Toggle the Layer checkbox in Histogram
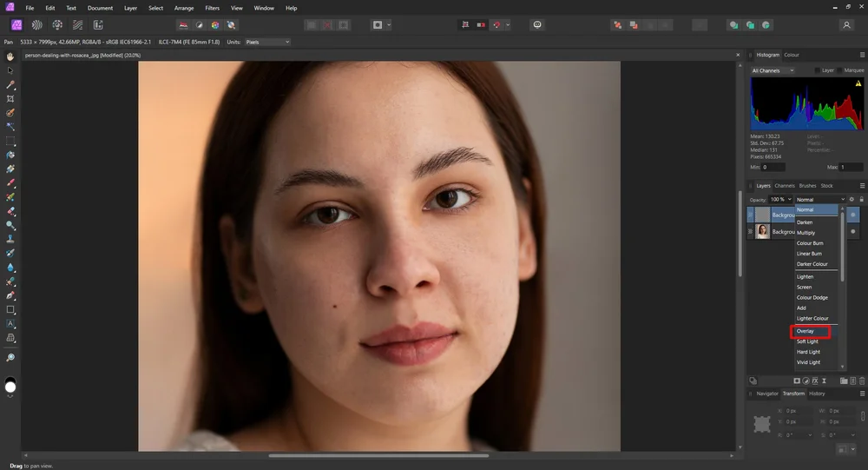This screenshot has width=868, height=470. point(818,70)
